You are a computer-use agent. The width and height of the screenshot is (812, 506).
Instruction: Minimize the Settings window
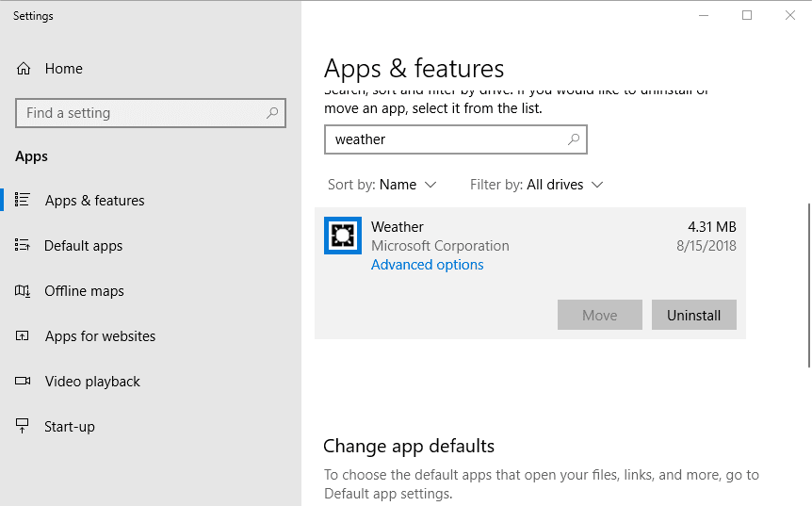[x=704, y=15]
